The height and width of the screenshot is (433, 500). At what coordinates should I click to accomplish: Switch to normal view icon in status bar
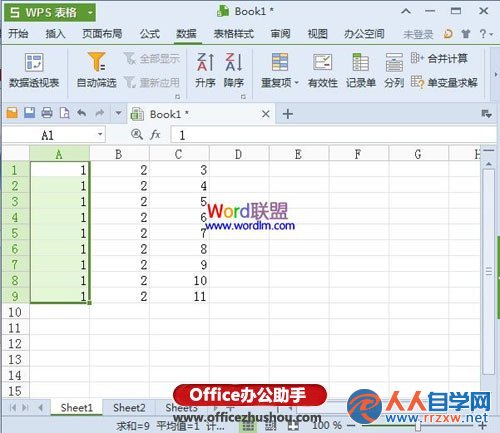click(247, 426)
